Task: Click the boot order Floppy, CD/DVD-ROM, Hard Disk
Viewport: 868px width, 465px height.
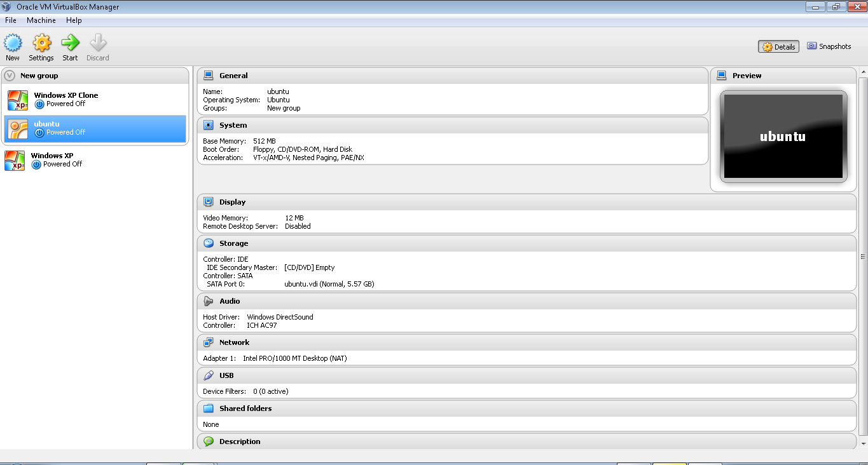Action: point(303,149)
